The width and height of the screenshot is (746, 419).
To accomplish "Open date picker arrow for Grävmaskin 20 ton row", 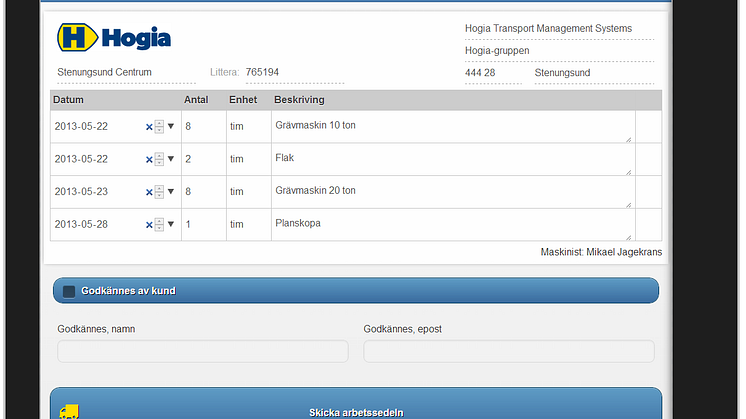I will click(171, 191).
